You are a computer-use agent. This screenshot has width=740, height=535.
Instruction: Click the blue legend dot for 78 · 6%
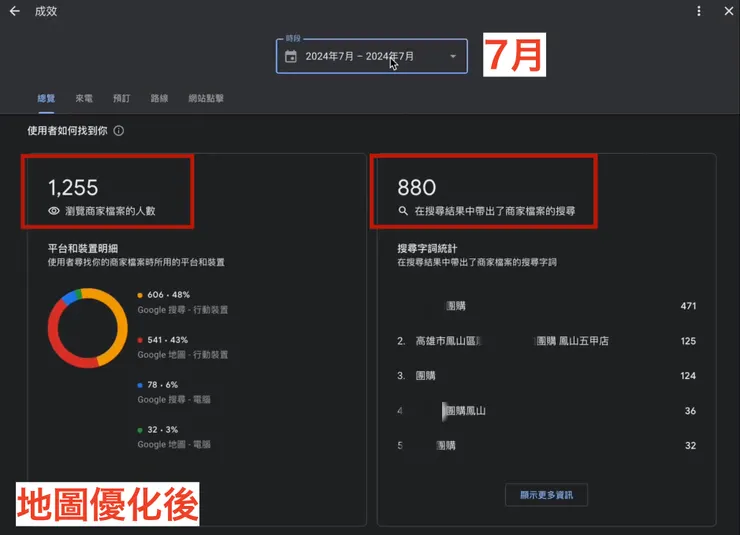coord(140,385)
